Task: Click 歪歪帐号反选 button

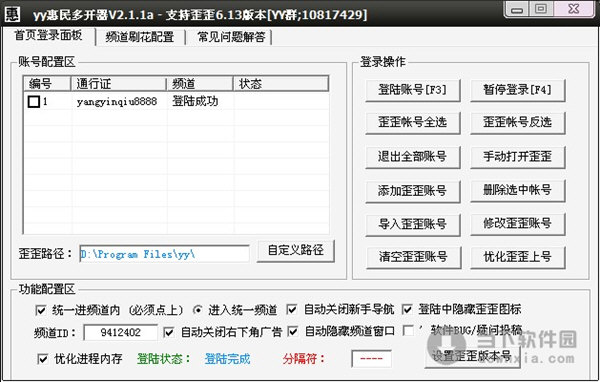Action: tap(517, 123)
